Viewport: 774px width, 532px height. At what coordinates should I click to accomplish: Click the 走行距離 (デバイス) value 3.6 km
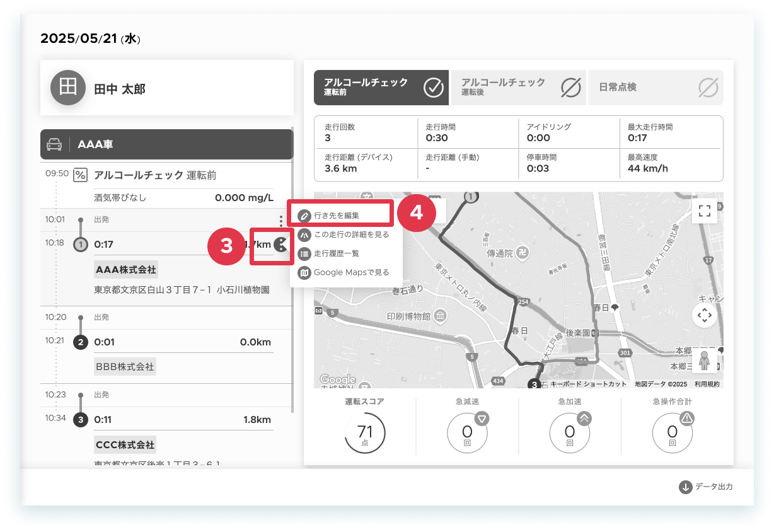[341, 168]
